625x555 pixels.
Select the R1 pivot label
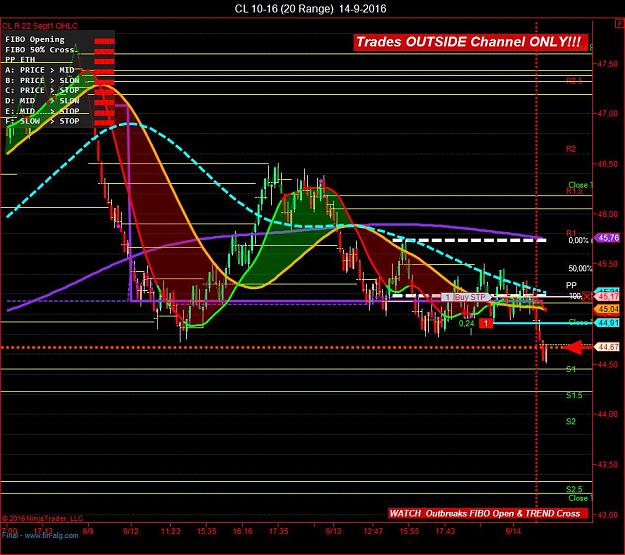tap(571, 232)
